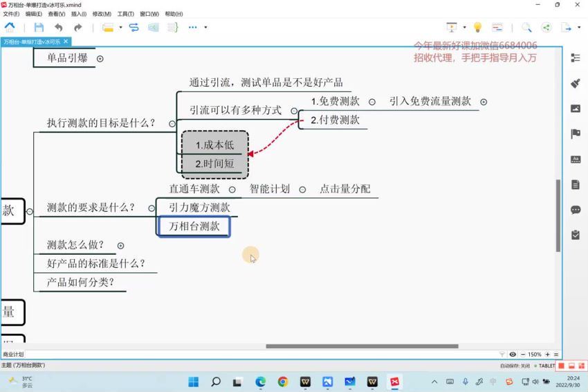588x392 pixels.
Task: Open the presentation mode dropdown arrow
Action: pos(464,28)
